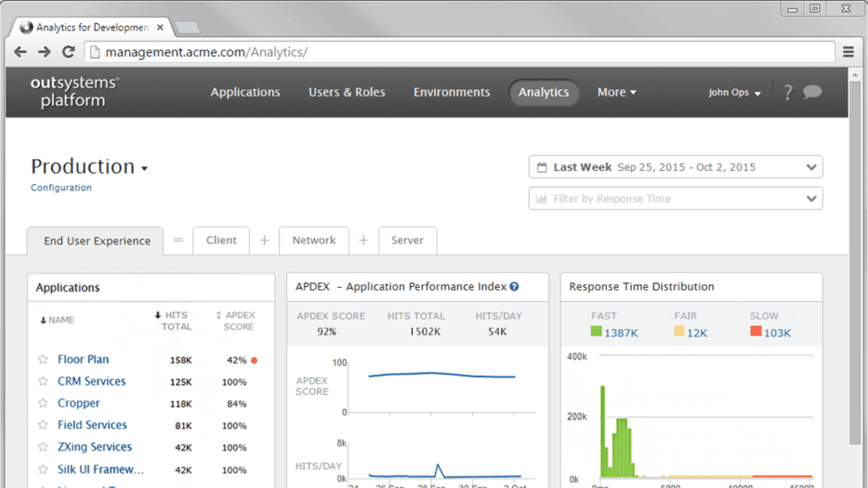868x488 pixels.
Task: Click the browser forward arrow
Action: (44, 52)
